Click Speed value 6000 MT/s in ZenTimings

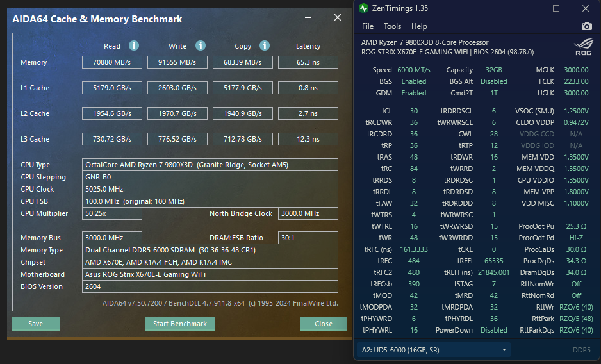tap(413, 70)
